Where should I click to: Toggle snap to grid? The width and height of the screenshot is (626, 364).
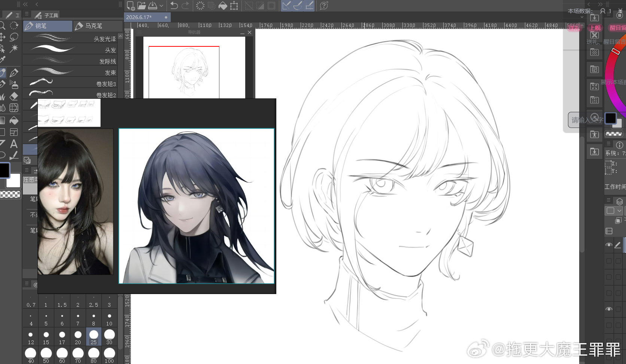[x=309, y=6]
